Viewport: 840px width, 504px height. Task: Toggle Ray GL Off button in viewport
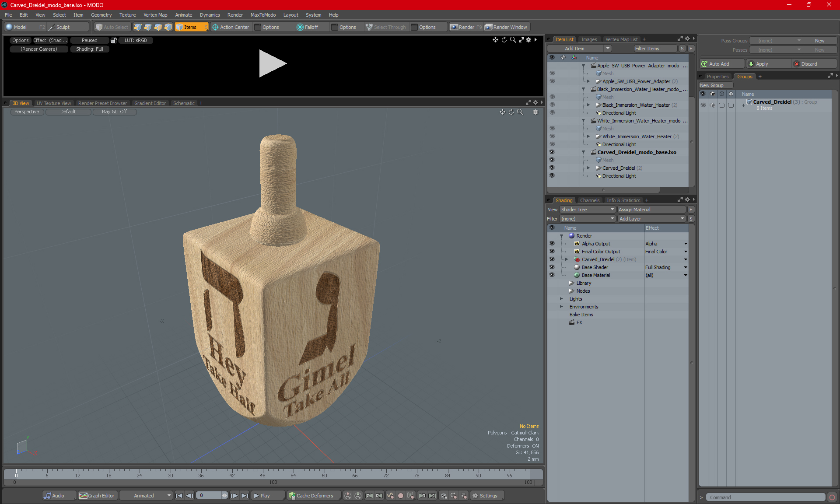(x=115, y=112)
